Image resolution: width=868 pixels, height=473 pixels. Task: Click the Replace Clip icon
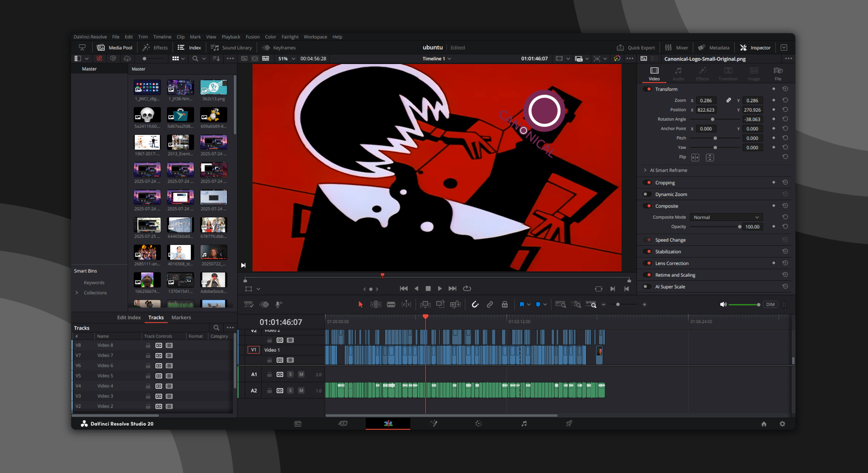[455, 304]
